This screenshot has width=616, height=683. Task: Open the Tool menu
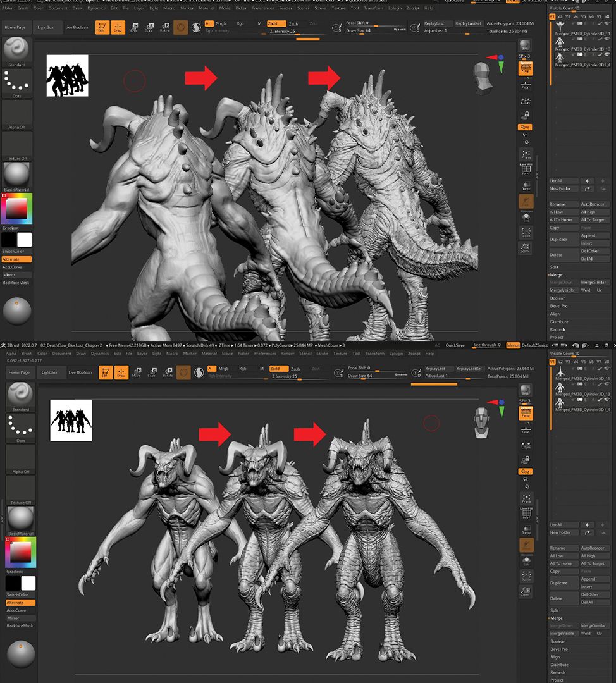click(354, 9)
